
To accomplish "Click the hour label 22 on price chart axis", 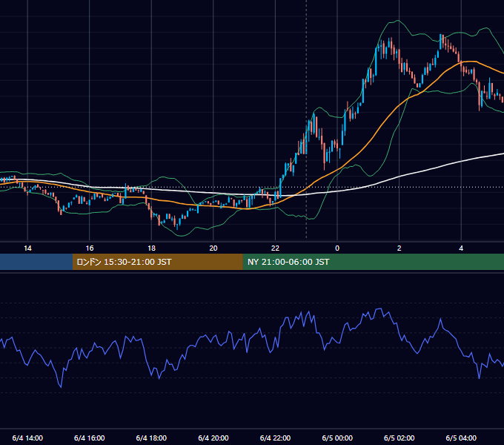I will click(x=275, y=248).
